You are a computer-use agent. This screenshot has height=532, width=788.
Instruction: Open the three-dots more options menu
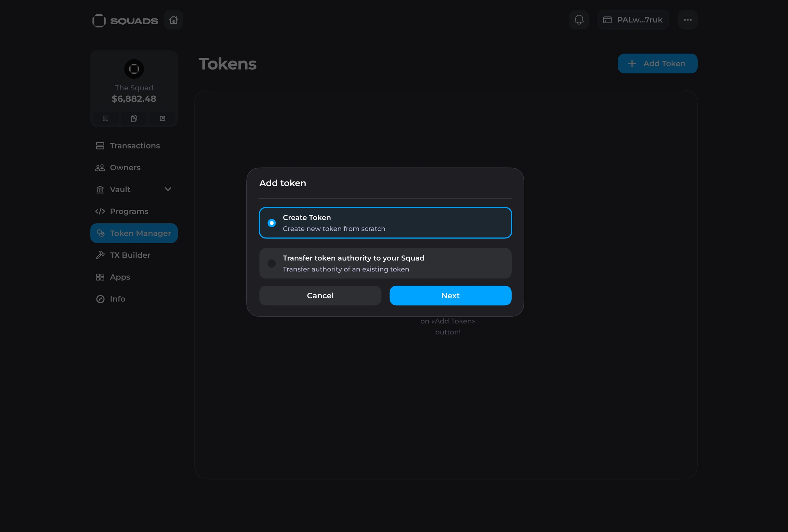(687, 20)
